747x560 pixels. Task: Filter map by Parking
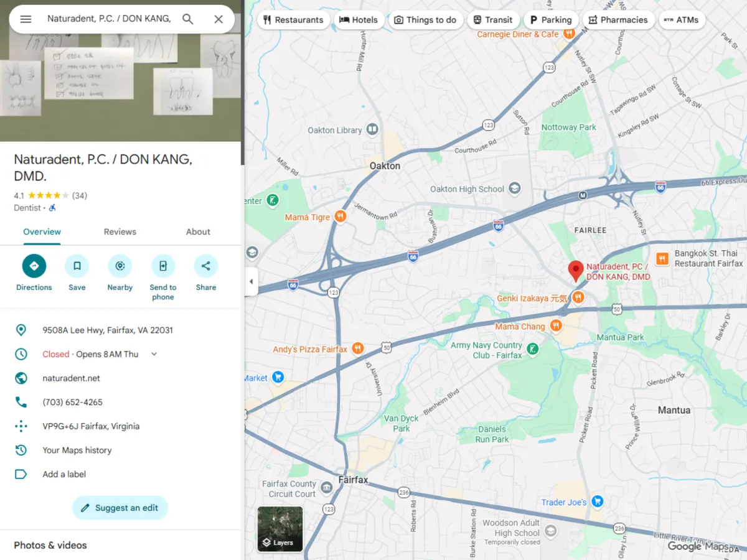pos(551,20)
